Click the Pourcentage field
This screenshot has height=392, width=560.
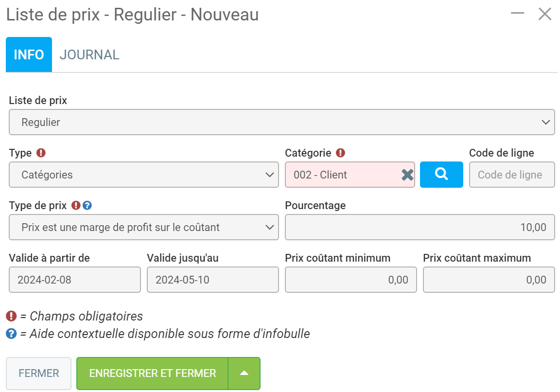420,227
